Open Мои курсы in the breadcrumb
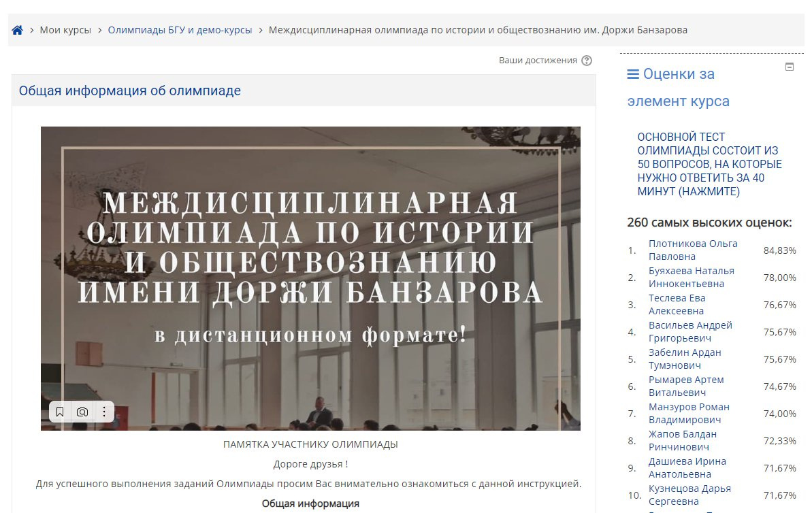This screenshot has height=513, width=812. coord(65,30)
